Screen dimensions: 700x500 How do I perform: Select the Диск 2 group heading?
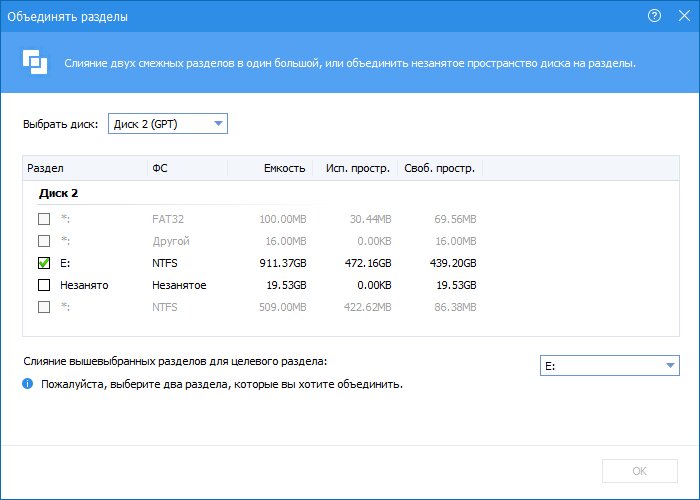58,193
